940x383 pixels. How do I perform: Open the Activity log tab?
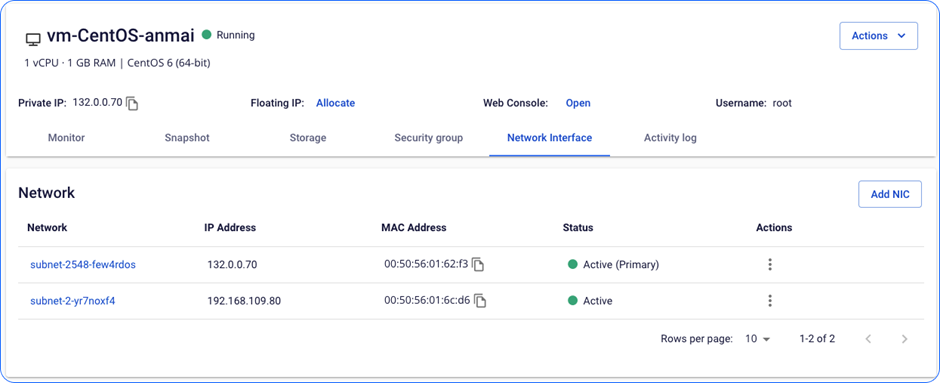[670, 138]
